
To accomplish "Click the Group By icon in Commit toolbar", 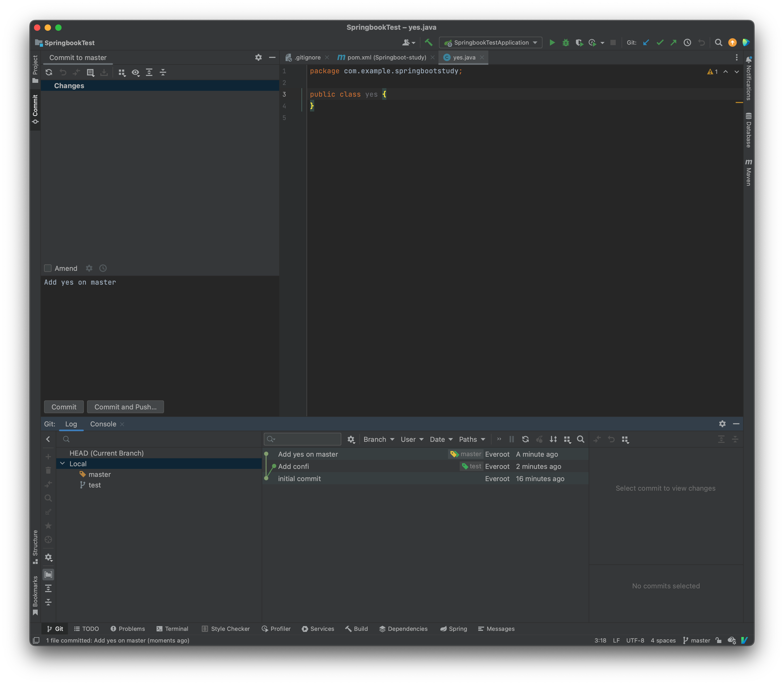I will [122, 72].
